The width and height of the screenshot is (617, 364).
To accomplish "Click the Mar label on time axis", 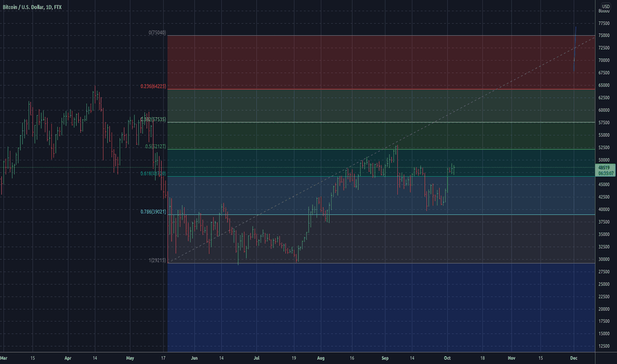I will point(4,358).
